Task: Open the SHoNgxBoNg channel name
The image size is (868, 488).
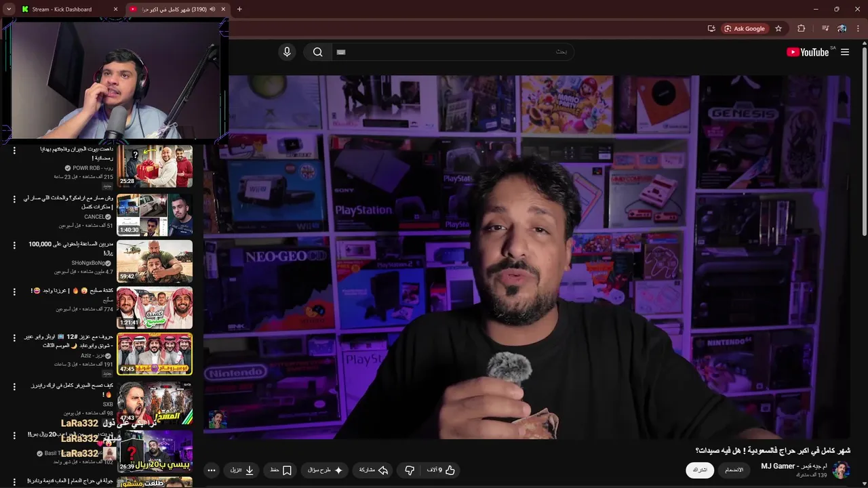Action: click(88, 263)
